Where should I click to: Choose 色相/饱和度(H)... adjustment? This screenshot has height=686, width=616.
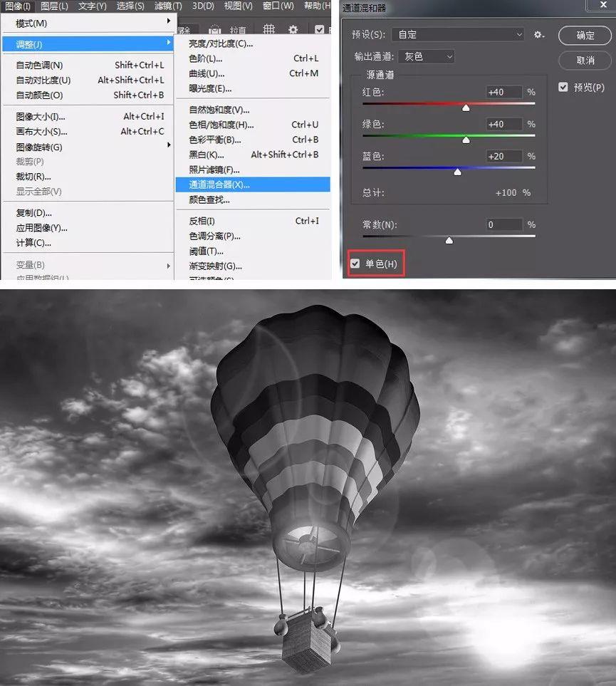tap(253, 125)
